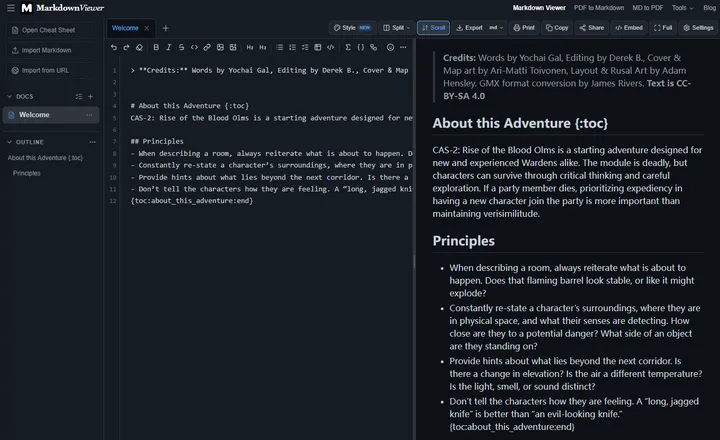Open the Style panel

352,28
